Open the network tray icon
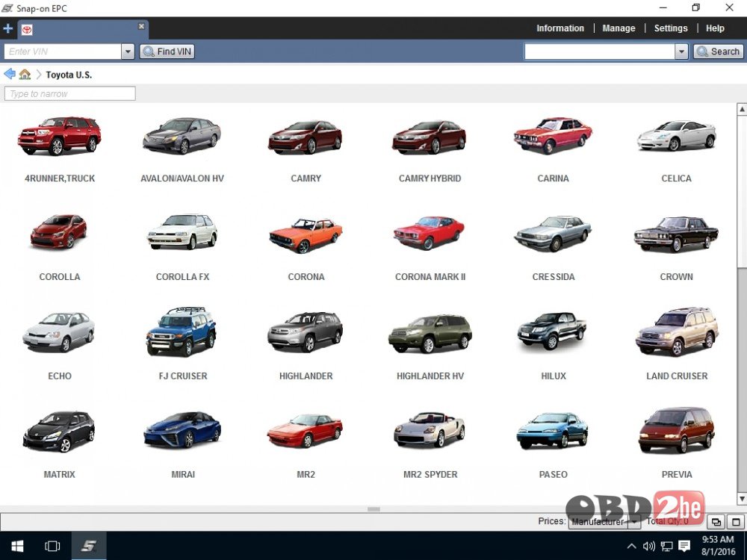The image size is (747, 560). click(666, 546)
